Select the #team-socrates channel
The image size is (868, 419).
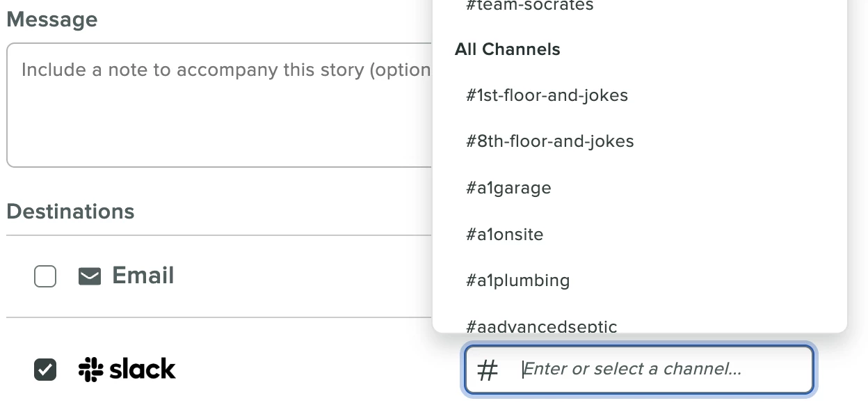(x=529, y=6)
